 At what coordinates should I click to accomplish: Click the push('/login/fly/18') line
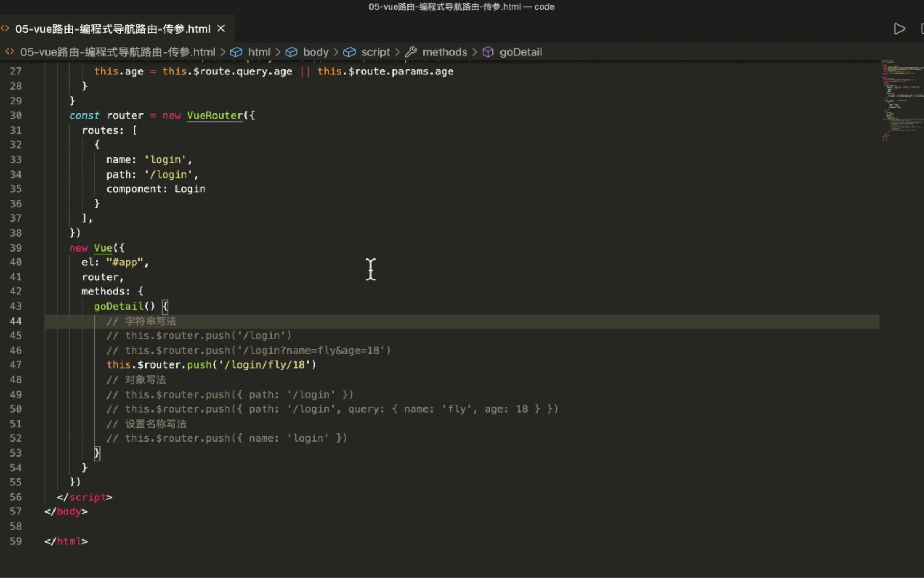(212, 365)
